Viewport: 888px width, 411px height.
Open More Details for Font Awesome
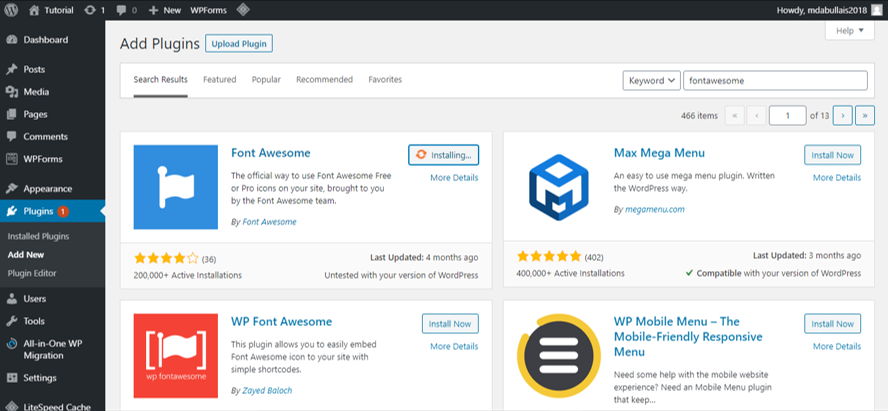(x=454, y=177)
